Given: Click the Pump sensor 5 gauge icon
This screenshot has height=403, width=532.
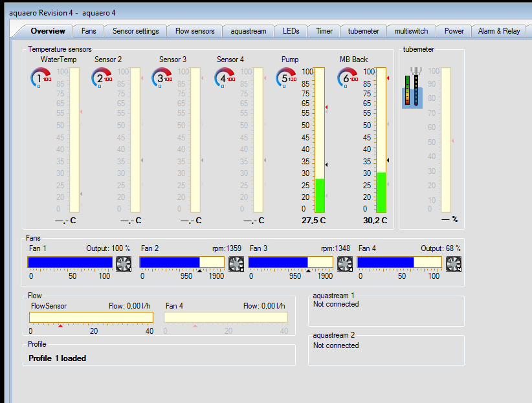Looking at the screenshot, I should point(286,78).
